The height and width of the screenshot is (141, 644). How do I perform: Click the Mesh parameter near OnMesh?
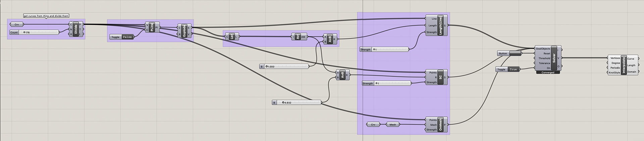[392, 125]
